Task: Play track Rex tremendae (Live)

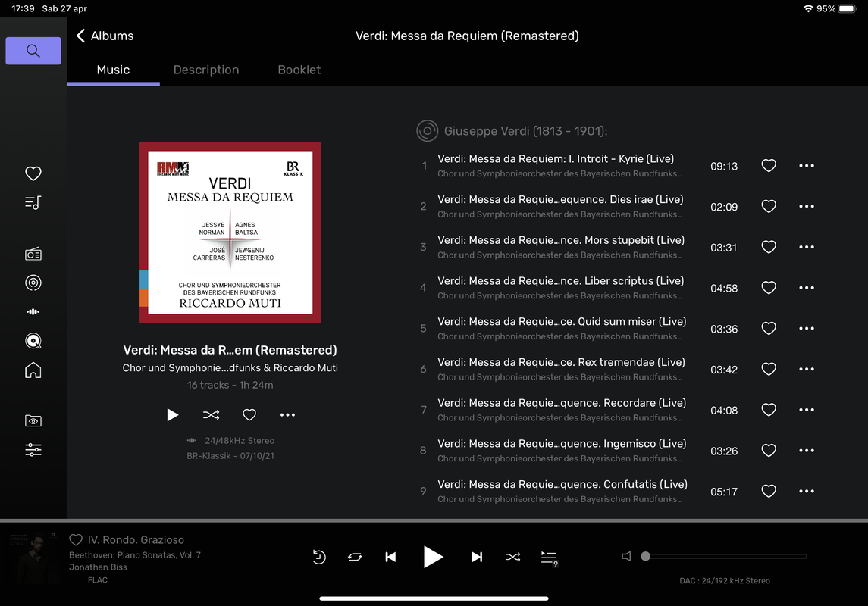Action: click(x=561, y=362)
